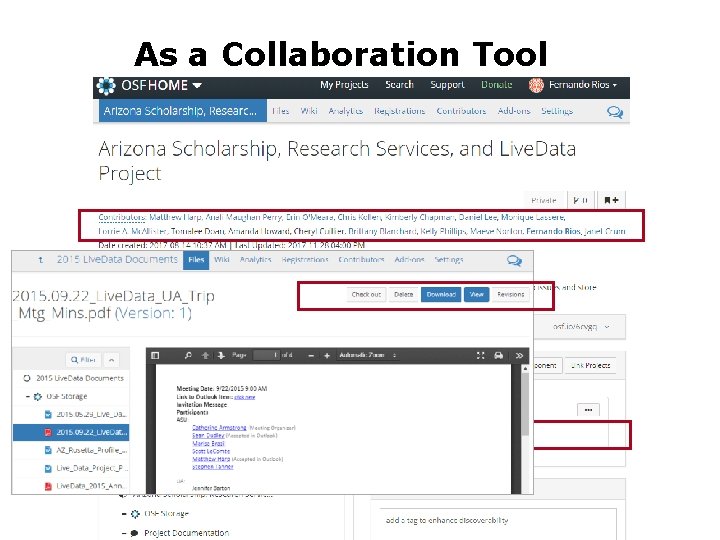Image resolution: width=720 pixels, height=540 pixels.
Task: Click the OSF logo icon
Action: (106, 86)
